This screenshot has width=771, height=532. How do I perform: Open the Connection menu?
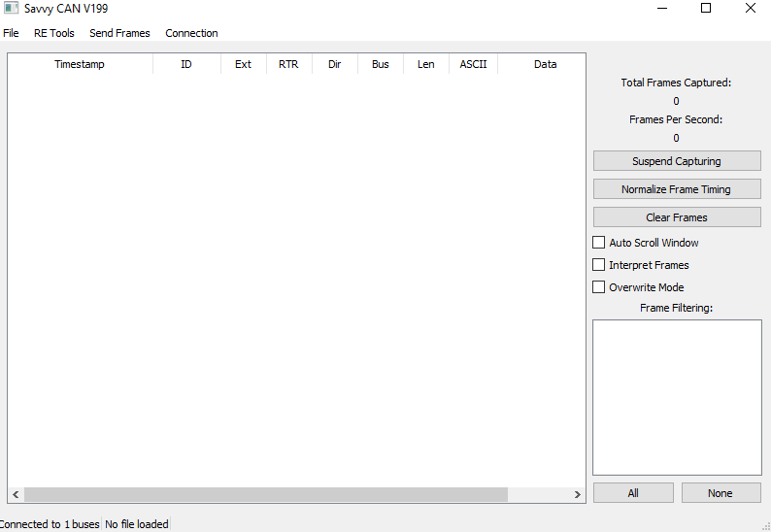pos(191,33)
